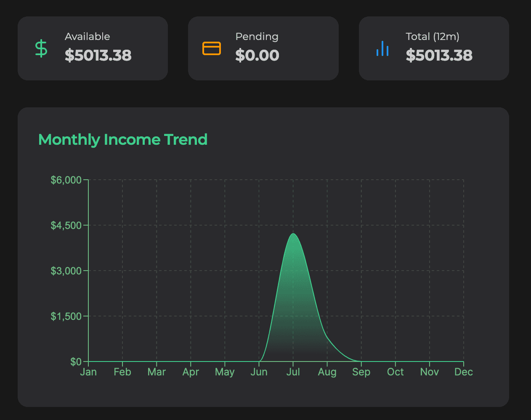This screenshot has width=531, height=420.
Task: Click the July peak on the chart
Action: click(293, 234)
